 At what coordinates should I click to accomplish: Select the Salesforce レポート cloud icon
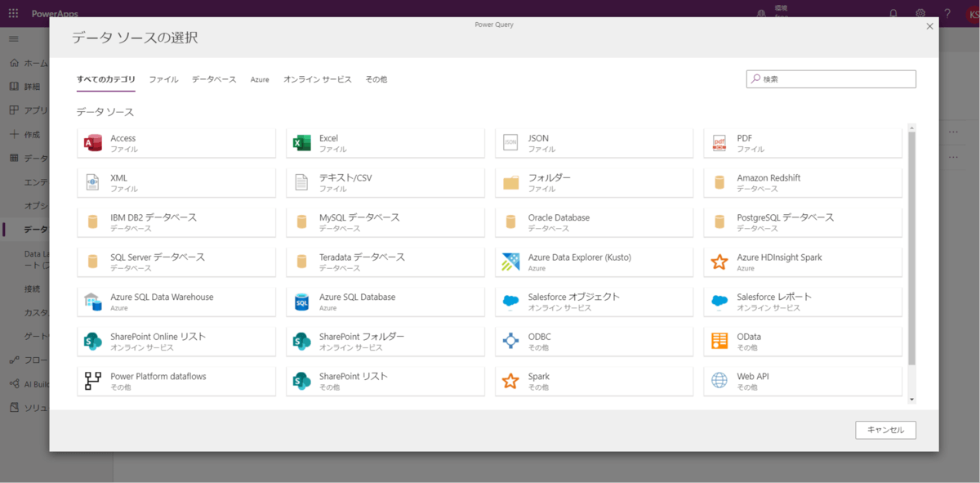click(x=719, y=302)
